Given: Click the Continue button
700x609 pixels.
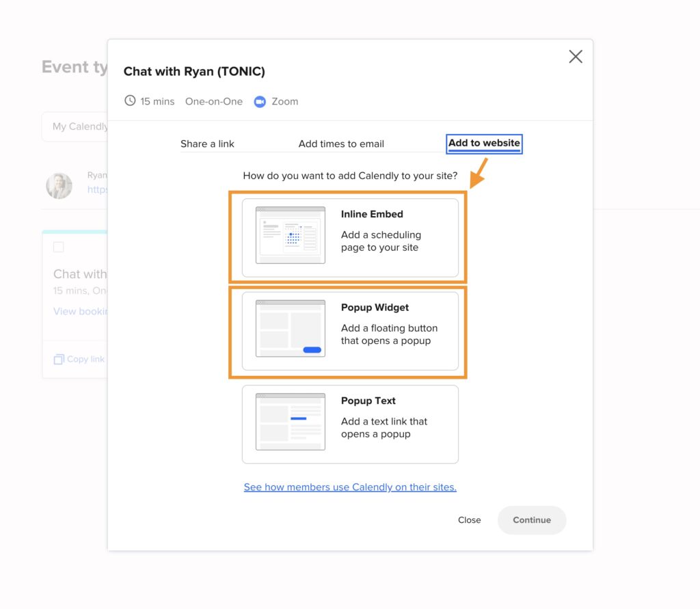Looking at the screenshot, I should 532,520.
